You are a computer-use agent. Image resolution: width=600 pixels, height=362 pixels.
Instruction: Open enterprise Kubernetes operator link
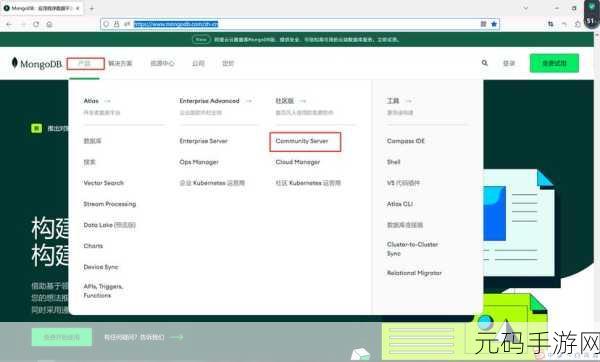click(x=212, y=183)
